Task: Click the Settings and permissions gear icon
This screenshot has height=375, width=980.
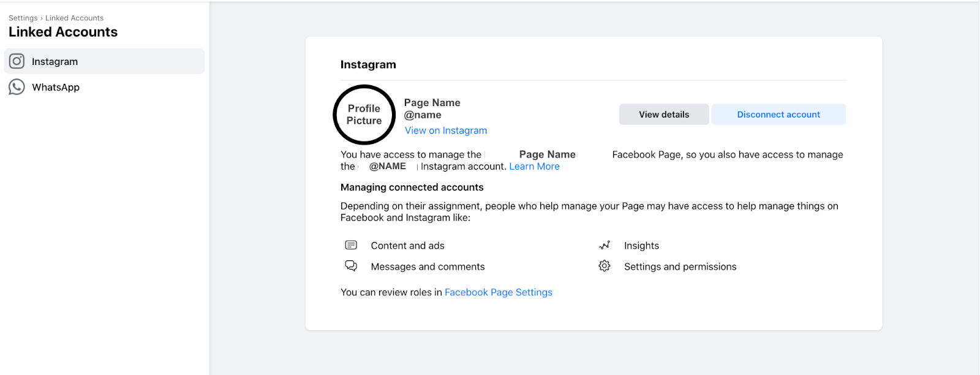Action: click(x=605, y=266)
